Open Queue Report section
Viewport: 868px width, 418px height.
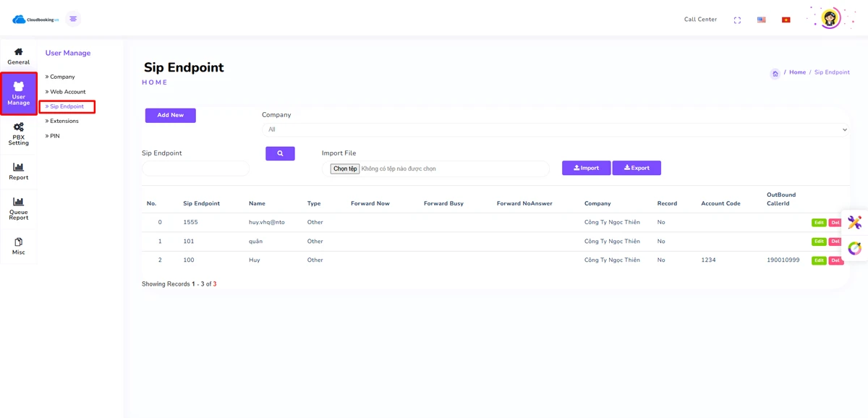(19, 208)
